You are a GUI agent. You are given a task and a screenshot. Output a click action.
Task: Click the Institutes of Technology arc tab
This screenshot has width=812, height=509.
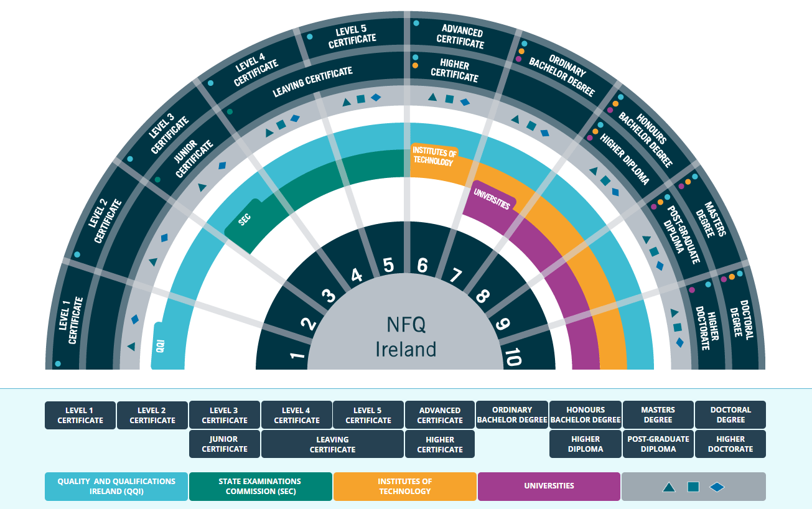point(434,156)
